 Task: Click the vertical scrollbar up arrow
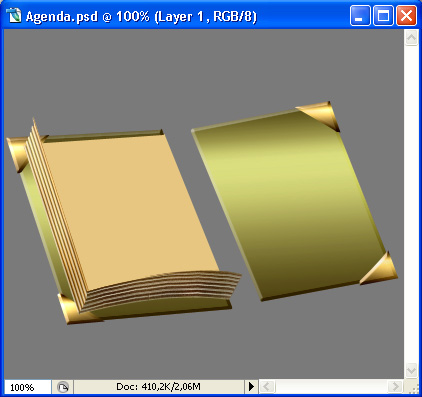(411, 38)
